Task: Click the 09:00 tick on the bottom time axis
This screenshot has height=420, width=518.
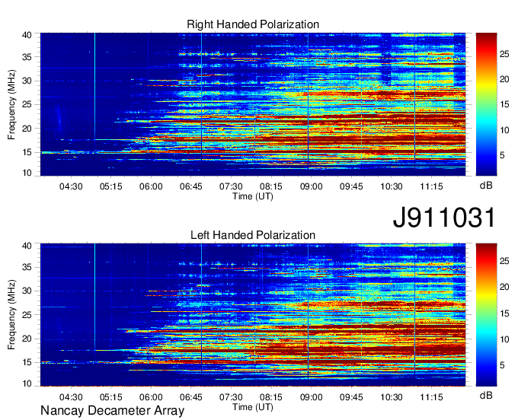Action: tap(312, 397)
